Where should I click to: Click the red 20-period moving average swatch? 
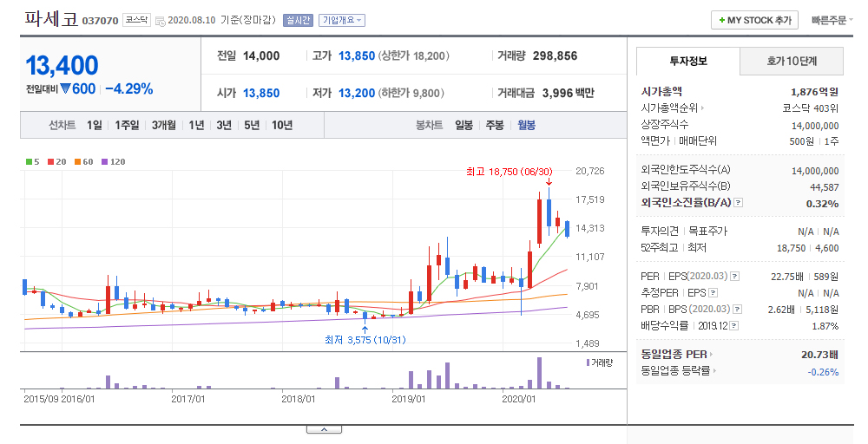50,162
